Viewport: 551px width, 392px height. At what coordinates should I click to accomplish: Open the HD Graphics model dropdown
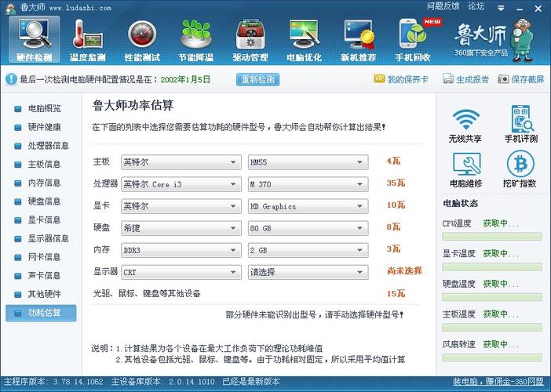point(308,206)
